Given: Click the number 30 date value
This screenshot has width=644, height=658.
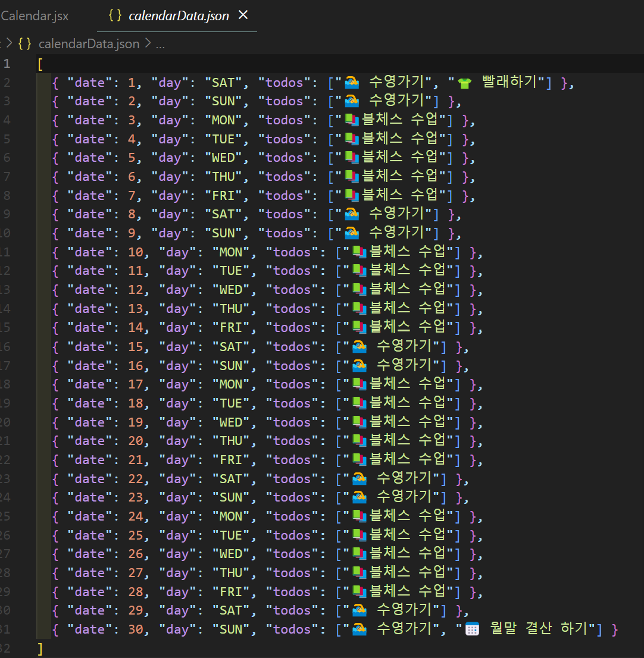Looking at the screenshot, I should (x=136, y=629).
